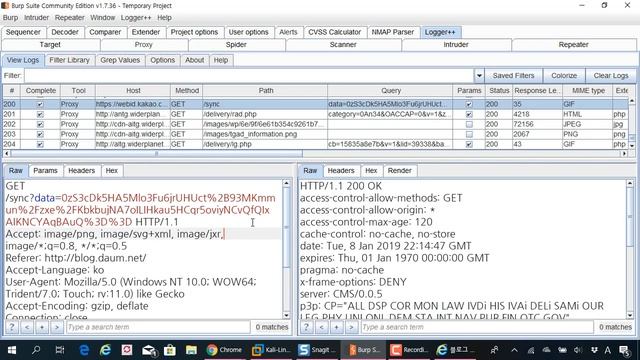Launch Edge browser from taskbar
The width and height of the screenshot is (640, 360).
click(x=84, y=350)
